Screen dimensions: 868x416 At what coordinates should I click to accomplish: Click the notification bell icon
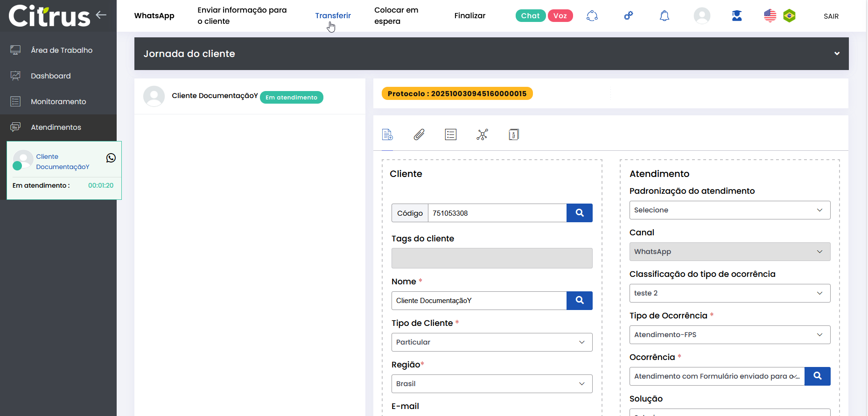[x=664, y=16]
